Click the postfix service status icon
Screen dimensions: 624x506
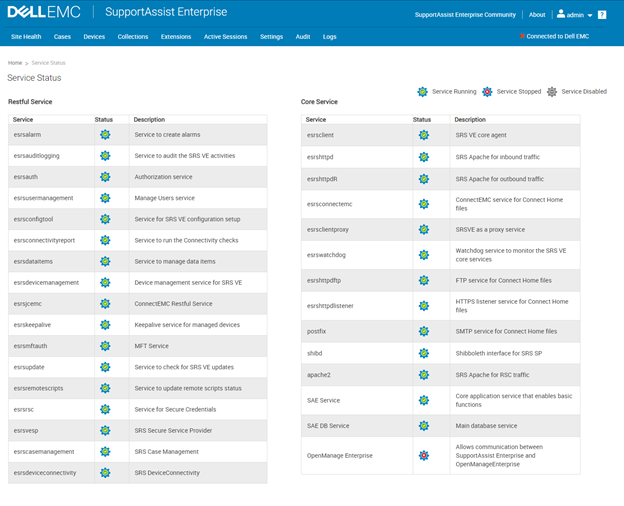(424, 331)
